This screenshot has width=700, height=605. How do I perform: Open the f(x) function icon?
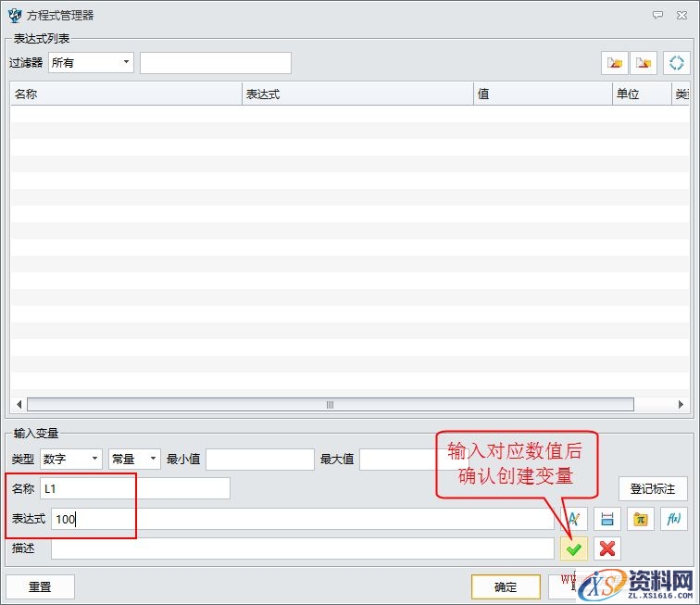point(674,519)
